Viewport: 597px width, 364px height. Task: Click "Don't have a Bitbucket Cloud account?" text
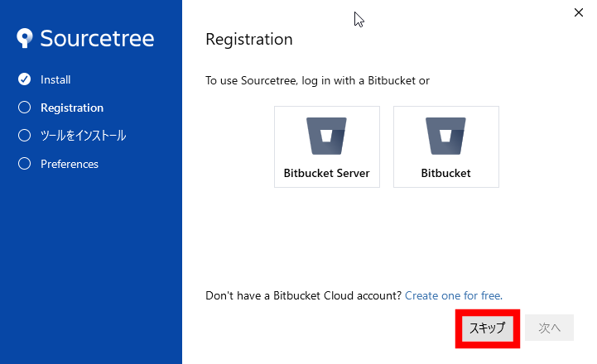coord(303,295)
